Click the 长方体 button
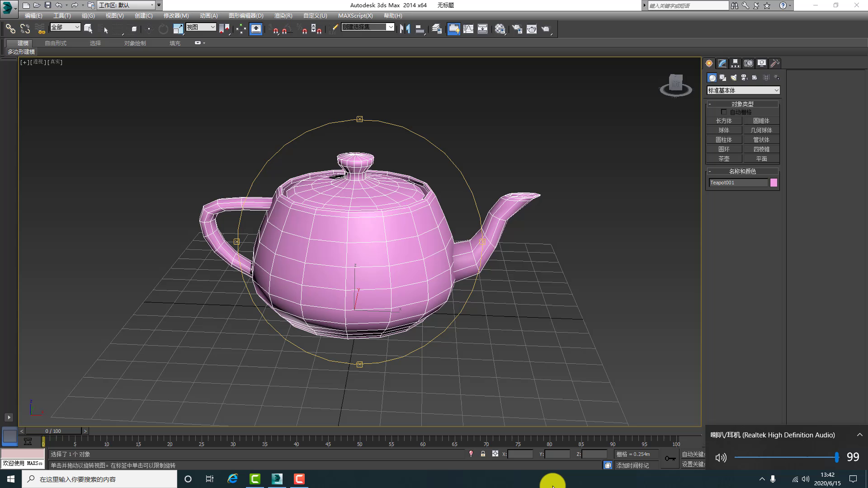Screen dimensions: 868x488 [724, 121]
